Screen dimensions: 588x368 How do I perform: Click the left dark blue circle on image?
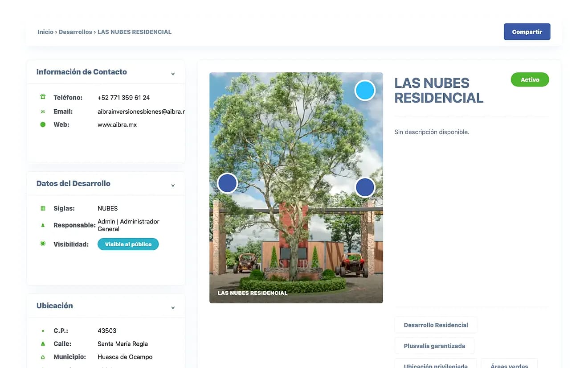click(227, 183)
